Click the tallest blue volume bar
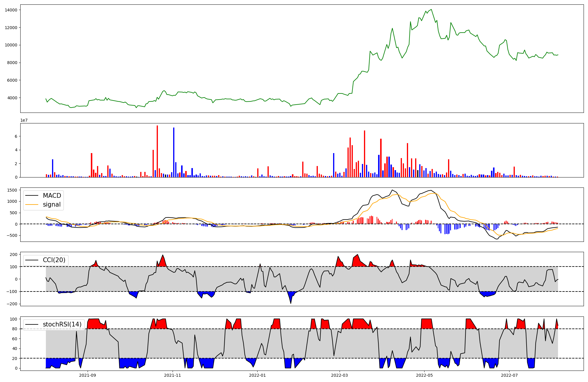This screenshot has height=382, width=588. (x=174, y=152)
